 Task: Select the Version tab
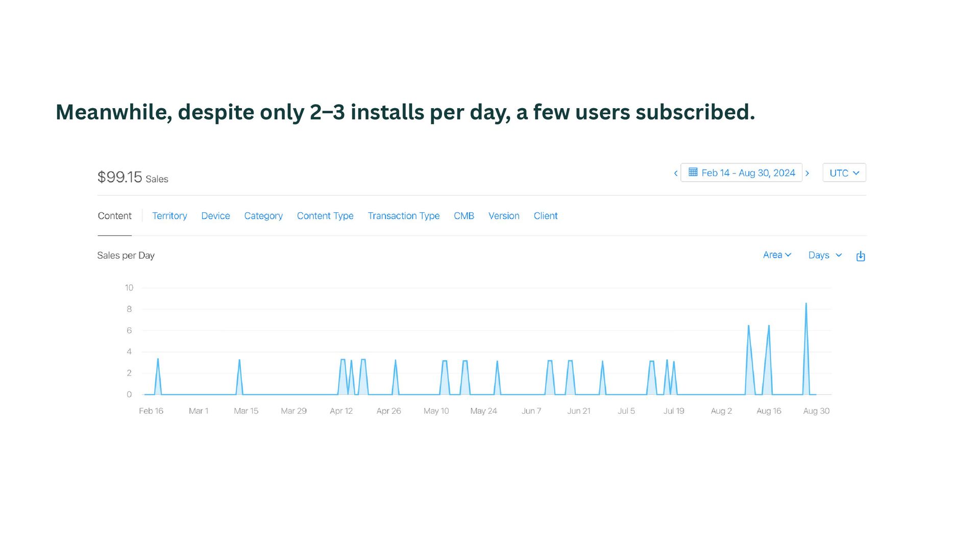click(504, 216)
